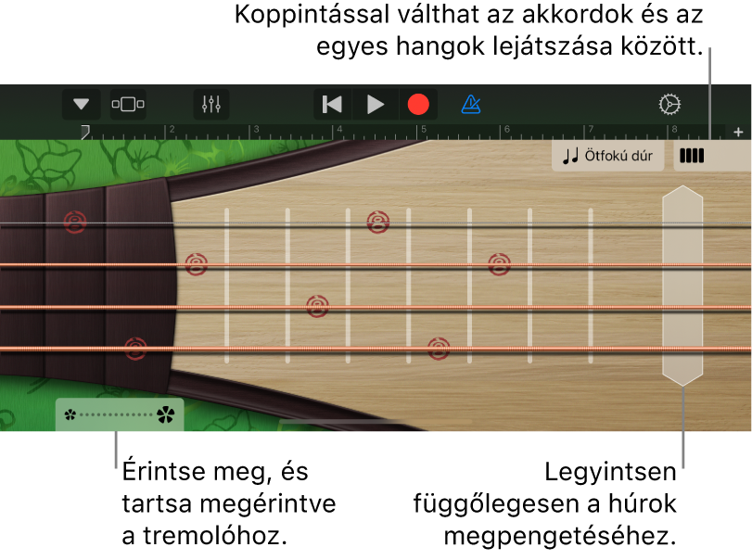Start recording with red Record button

tap(418, 104)
